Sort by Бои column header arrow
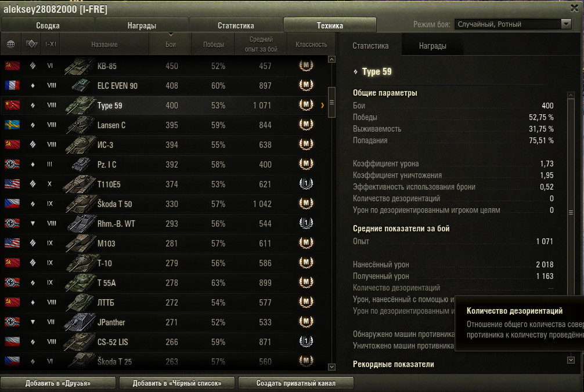 tap(171, 35)
